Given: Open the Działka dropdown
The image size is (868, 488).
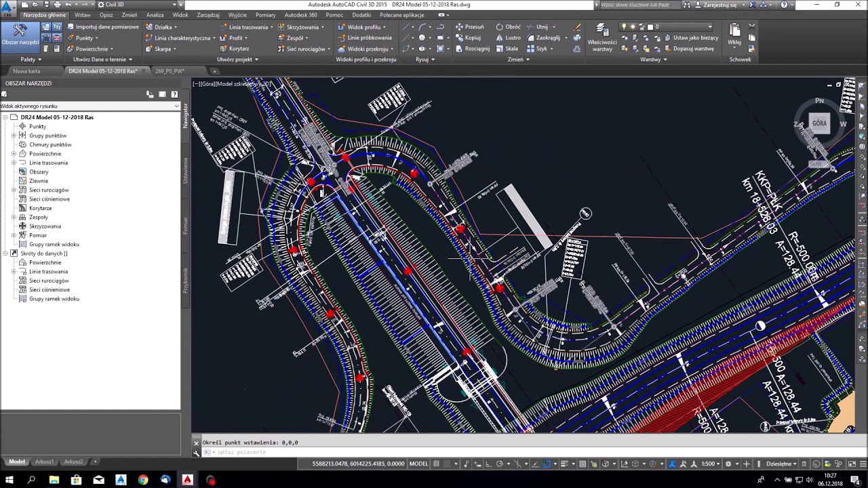Looking at the screenshot, I should (x=161, y=27).
